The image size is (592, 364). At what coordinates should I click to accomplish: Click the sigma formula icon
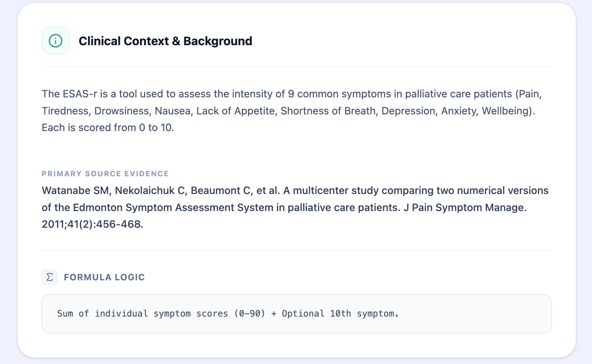[x=50, y=277]
